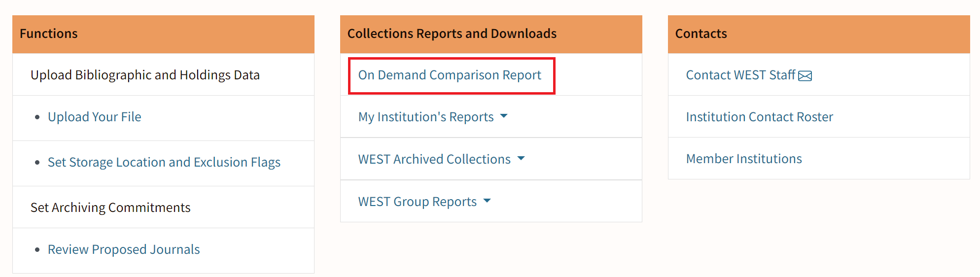Select the Upload Bibliographic and Holdings Data text
The image size is (980, 277).
[x=145, y=75]
